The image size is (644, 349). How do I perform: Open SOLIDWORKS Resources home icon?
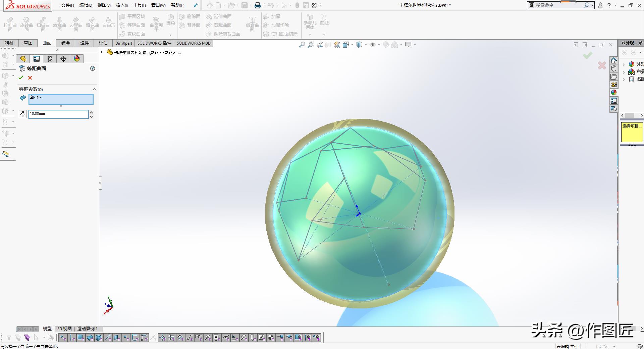pyautogui.click(x=614, y=60)
